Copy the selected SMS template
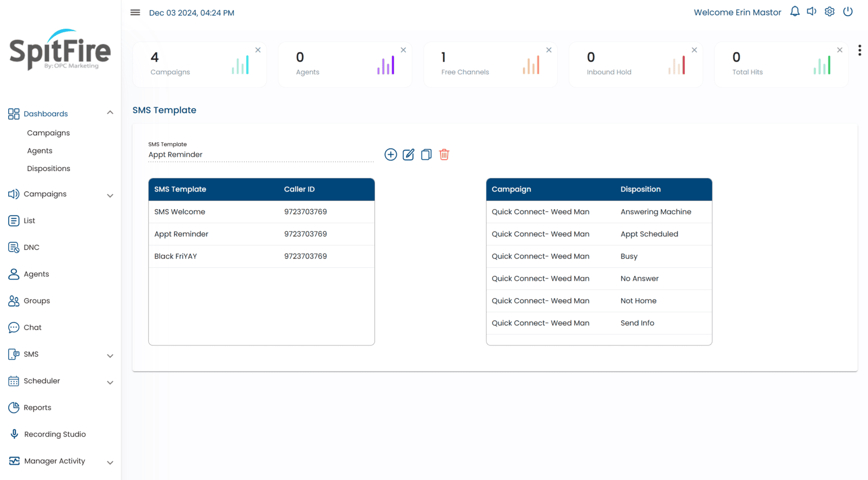 click(426, 155)
